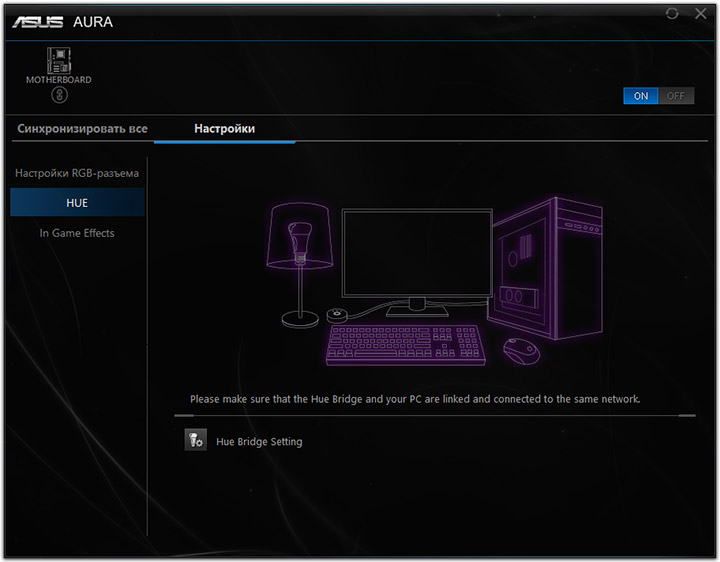Viewport: 720px width, 562px height.
Task: Click the ASUS logo
Action: click(x=38, y=22)
